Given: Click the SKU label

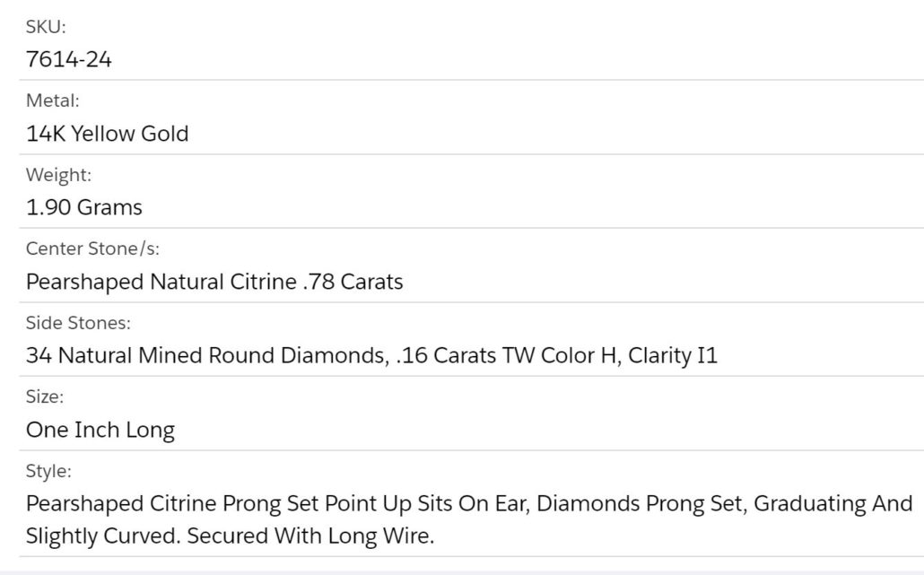Looking at the screenshot, I should point(46,27).
